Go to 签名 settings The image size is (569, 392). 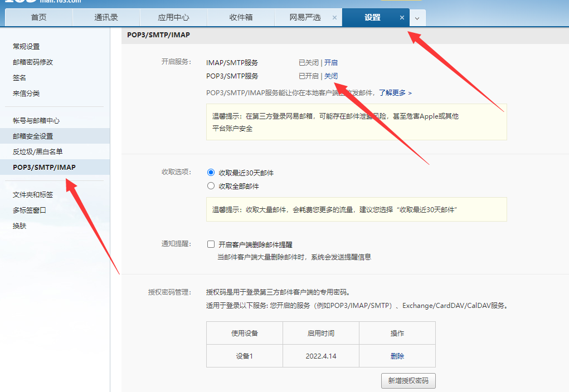click(20, 77)
